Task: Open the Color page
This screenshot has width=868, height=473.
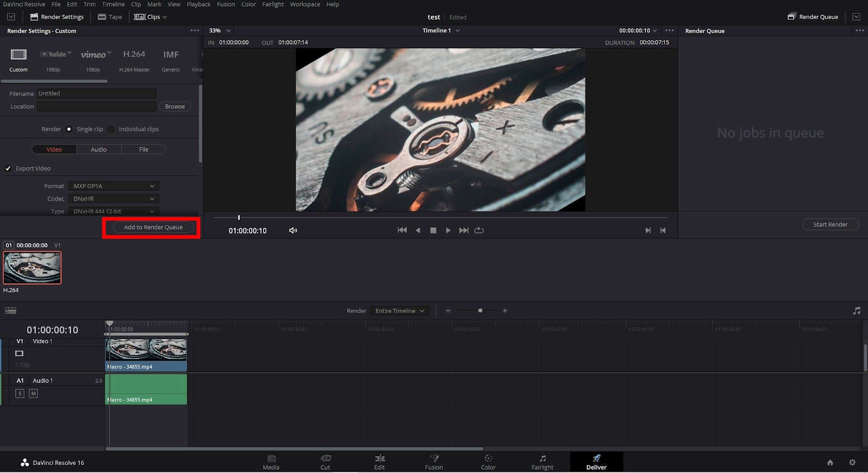Action: click(x=488, y=462)
